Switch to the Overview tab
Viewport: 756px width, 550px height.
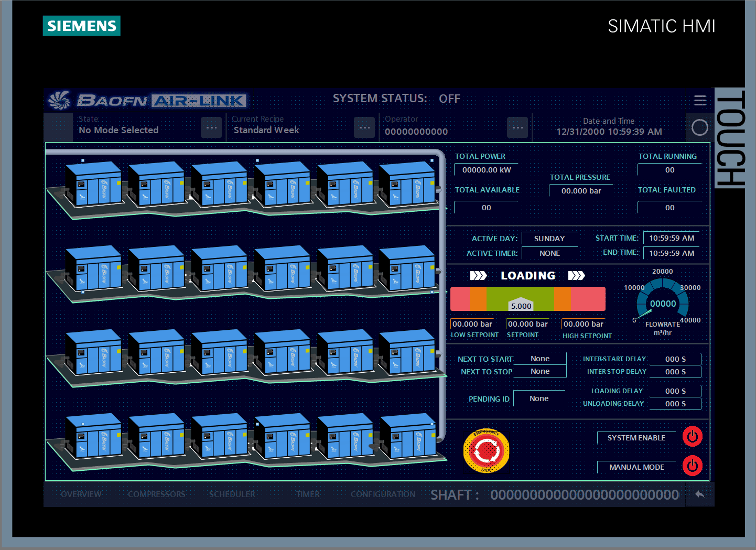pos(81,494)
